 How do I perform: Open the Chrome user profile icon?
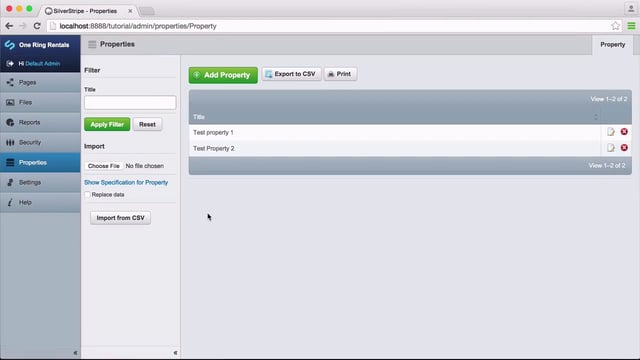click(x=631, y=9)
